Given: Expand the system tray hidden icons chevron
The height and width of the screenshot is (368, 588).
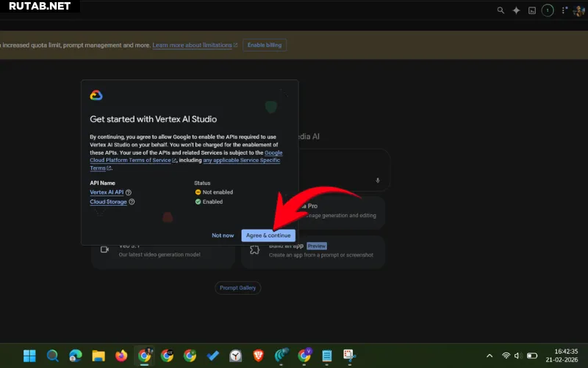Looking at the screenshot, I should pyautogui.click(x=490, y=356).
